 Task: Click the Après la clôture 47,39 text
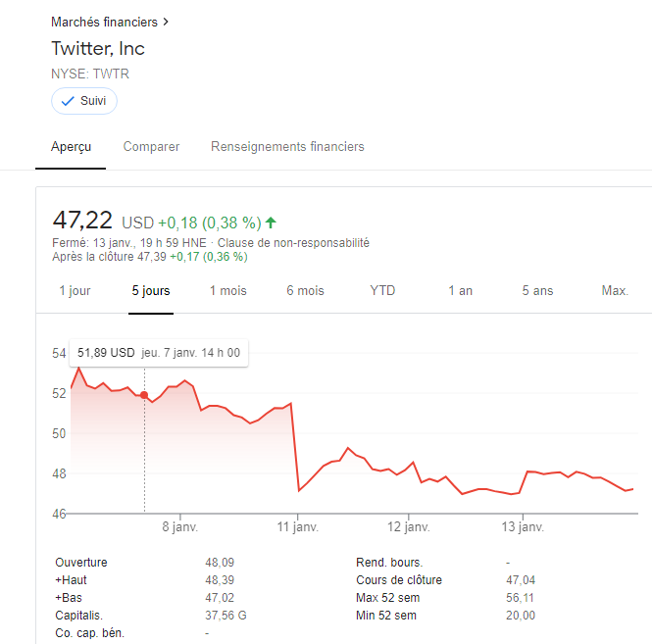(x=109, y=257)
